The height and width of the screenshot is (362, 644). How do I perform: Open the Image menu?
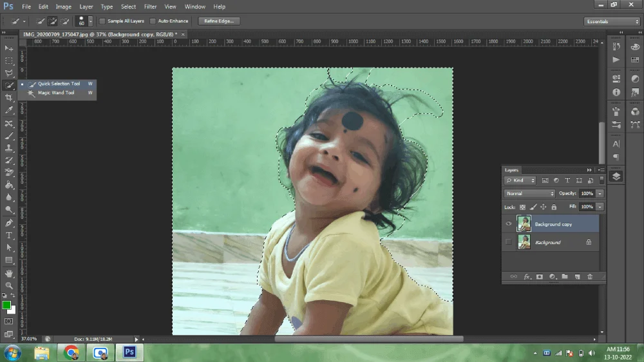tap(63, 6)
